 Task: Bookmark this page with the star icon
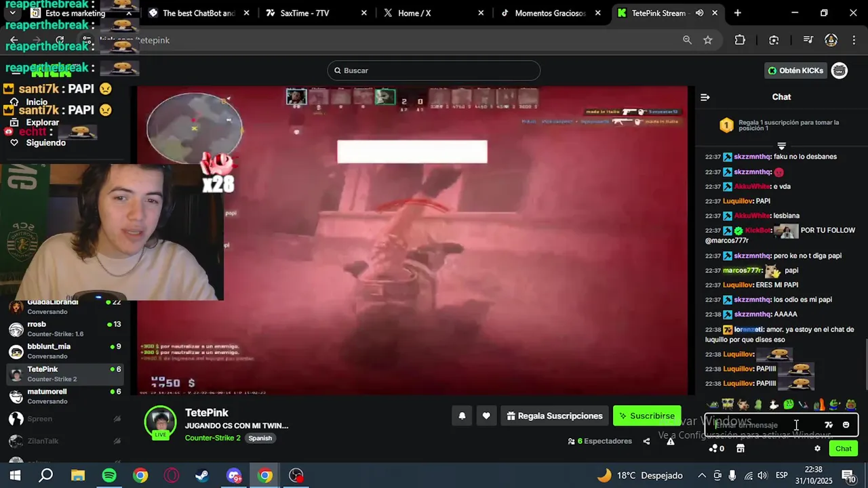point(708,40)
